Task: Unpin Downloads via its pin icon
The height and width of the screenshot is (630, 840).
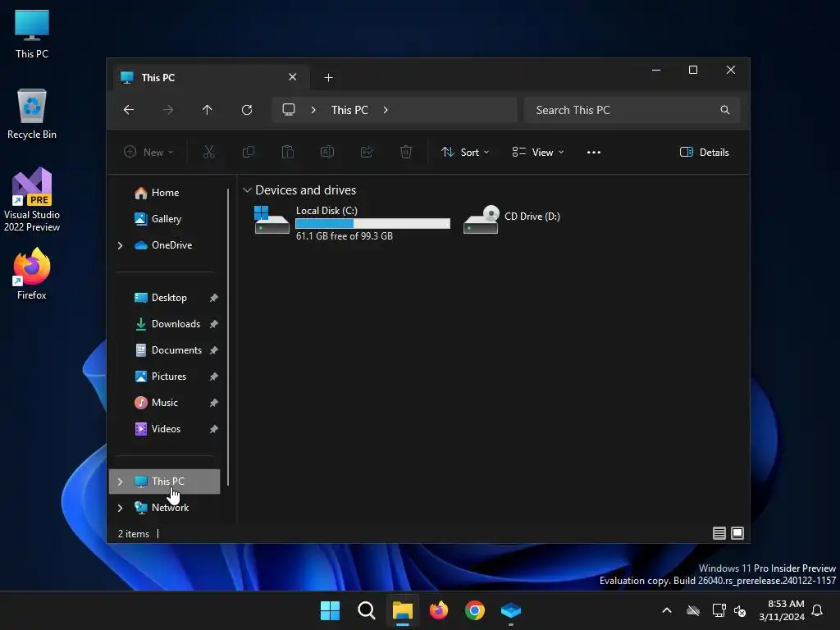Action: (x=214, y=324)
